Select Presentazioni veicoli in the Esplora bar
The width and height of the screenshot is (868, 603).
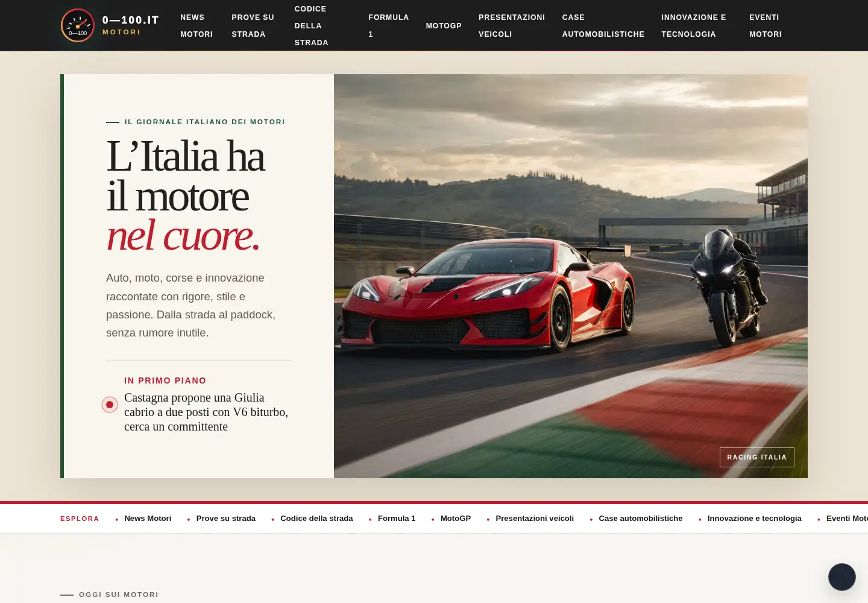[x=535, y=519]
